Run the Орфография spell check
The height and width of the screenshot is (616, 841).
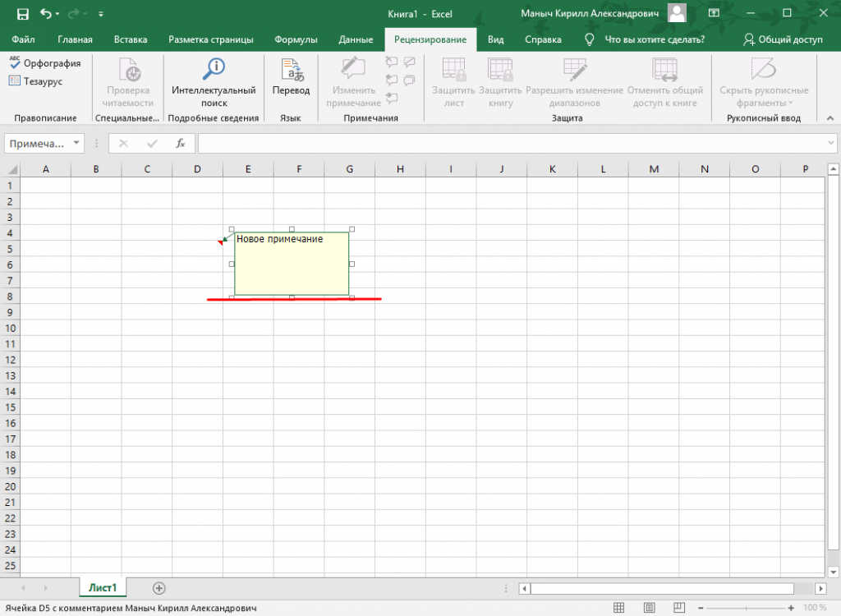45,63
